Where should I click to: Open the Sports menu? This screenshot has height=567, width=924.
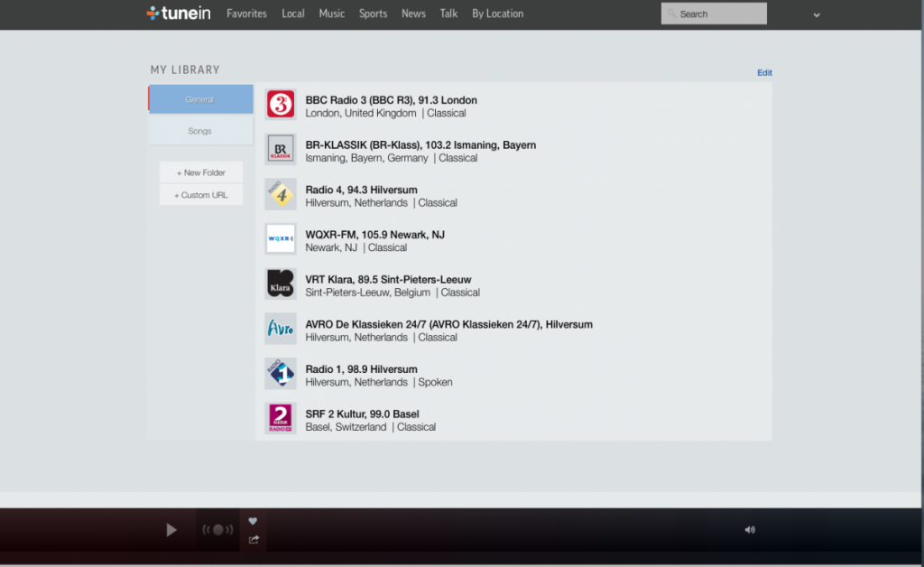(373, 14)
